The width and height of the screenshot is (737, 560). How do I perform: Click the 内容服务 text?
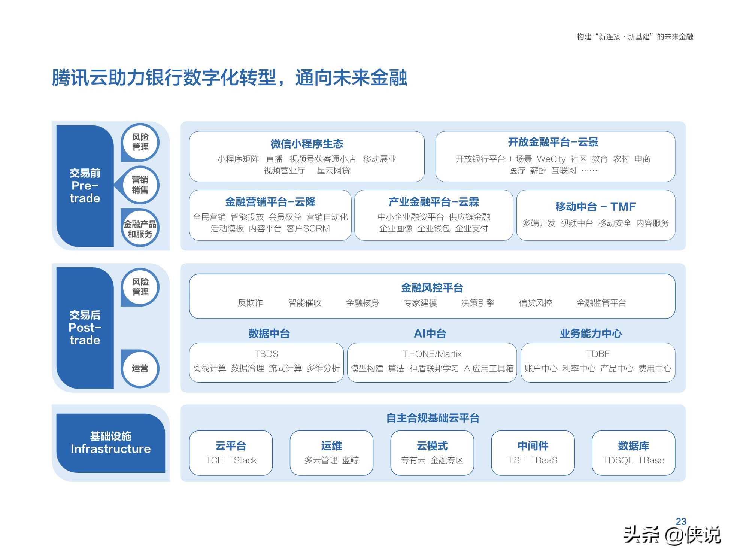[x=653, y=223]
